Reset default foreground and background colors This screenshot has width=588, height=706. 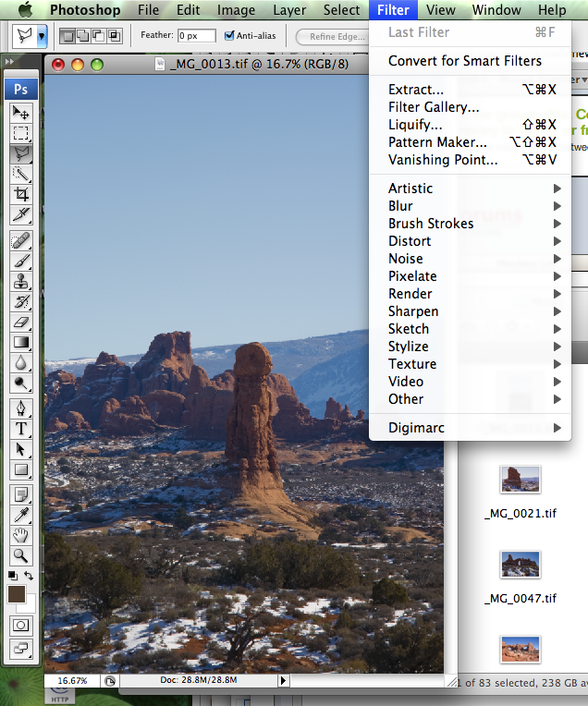[x=13, y=576]
